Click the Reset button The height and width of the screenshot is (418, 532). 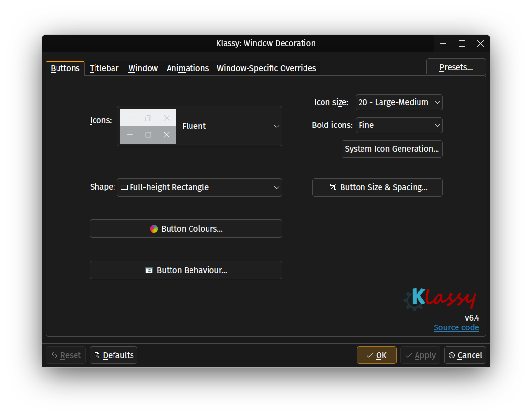pyautogui.click(x=66, y=355)
